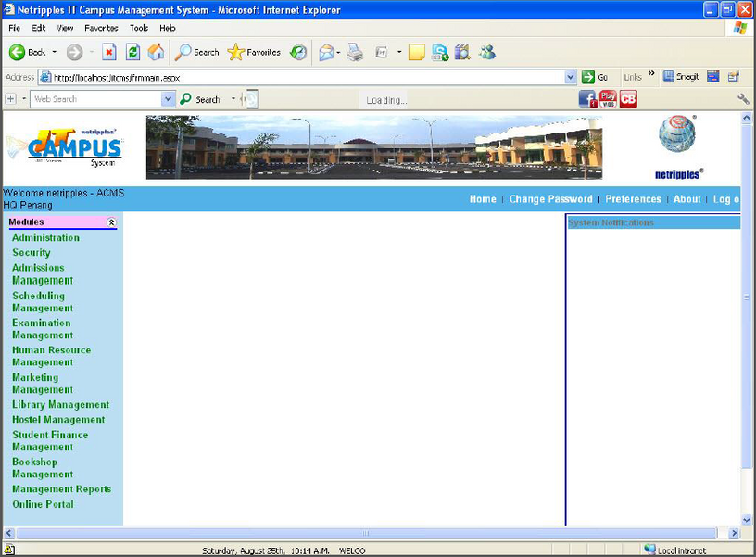756x557 pixels.
Task: Click the Back navigation arrow
Action: pyautogui.click(x=18, y=52)
